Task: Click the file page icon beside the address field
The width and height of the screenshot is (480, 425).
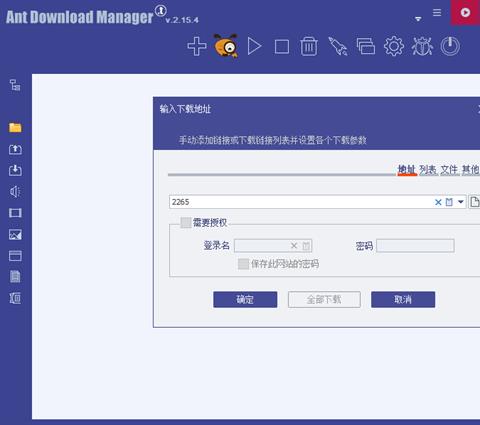Action: [474, 202]
